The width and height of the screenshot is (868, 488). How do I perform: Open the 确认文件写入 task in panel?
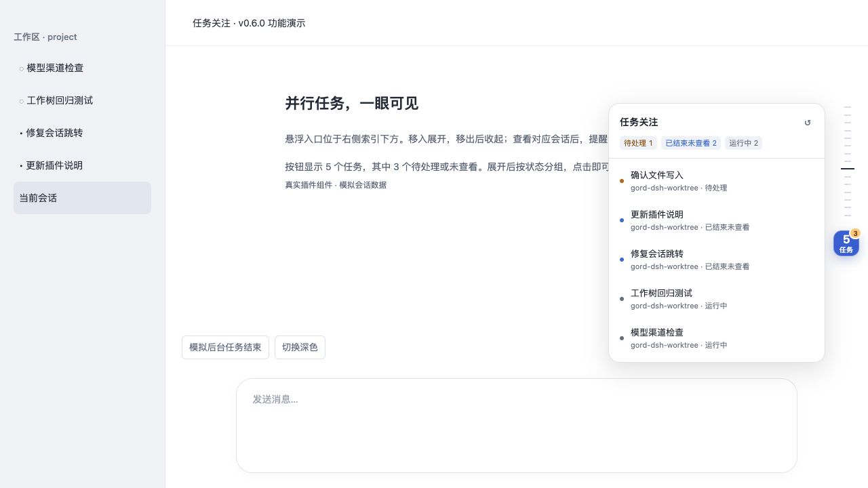(717, 181)
